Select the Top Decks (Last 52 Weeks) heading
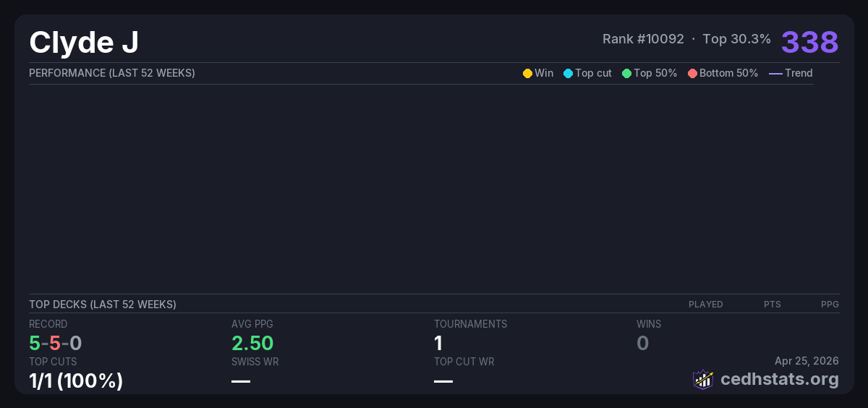Image resolution: width=868 pixels, height=408 pixels. [x=103, y=305]
